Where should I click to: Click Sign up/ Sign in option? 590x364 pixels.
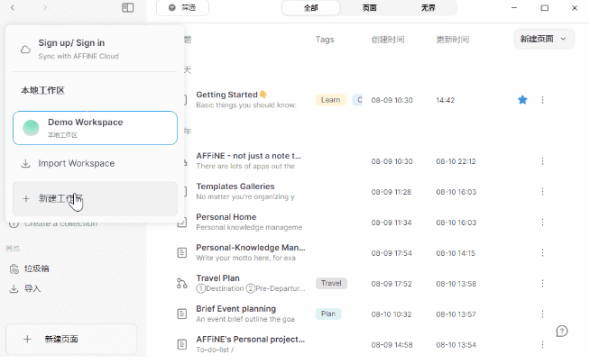[95, 49]
